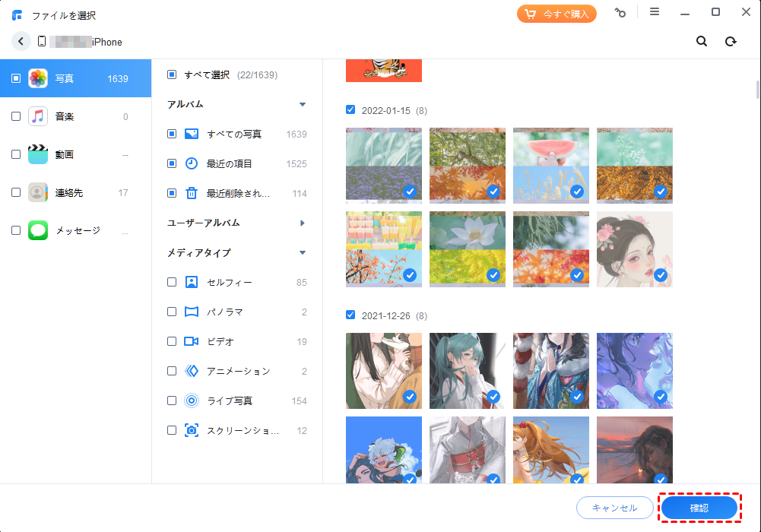
Task: Uncheck the 2021-12-26 date group checkbox
Action: coord(350,315)
